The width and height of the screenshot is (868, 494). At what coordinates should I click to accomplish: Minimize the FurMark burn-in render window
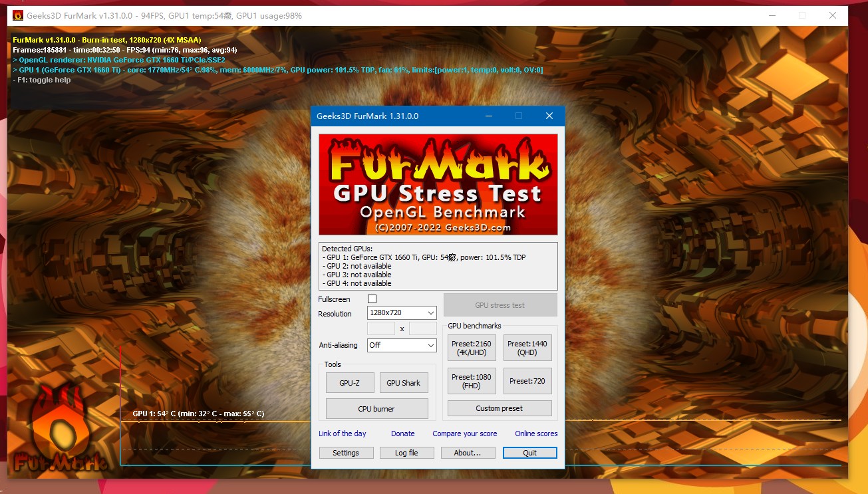pos(772,15)
